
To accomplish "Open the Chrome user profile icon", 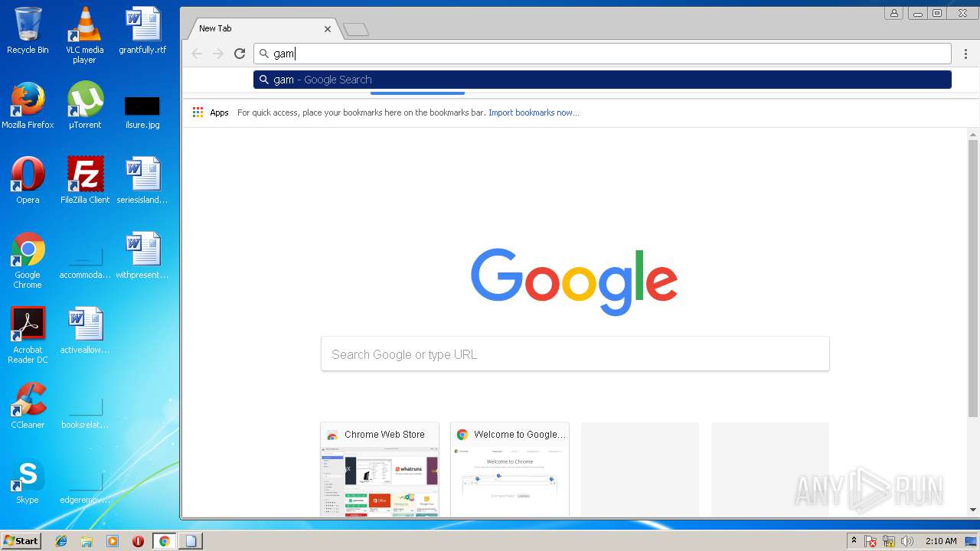I will click(893, 13).
